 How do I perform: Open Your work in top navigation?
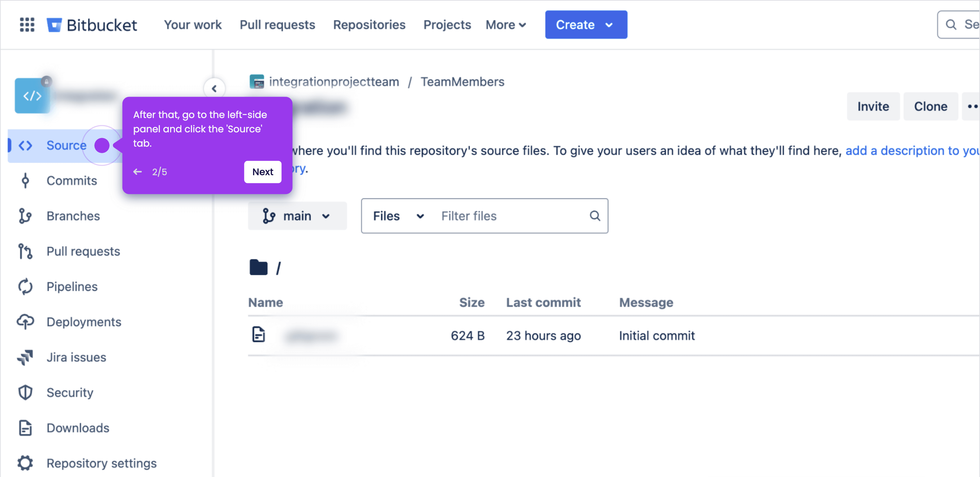click(x=193, y=25)
